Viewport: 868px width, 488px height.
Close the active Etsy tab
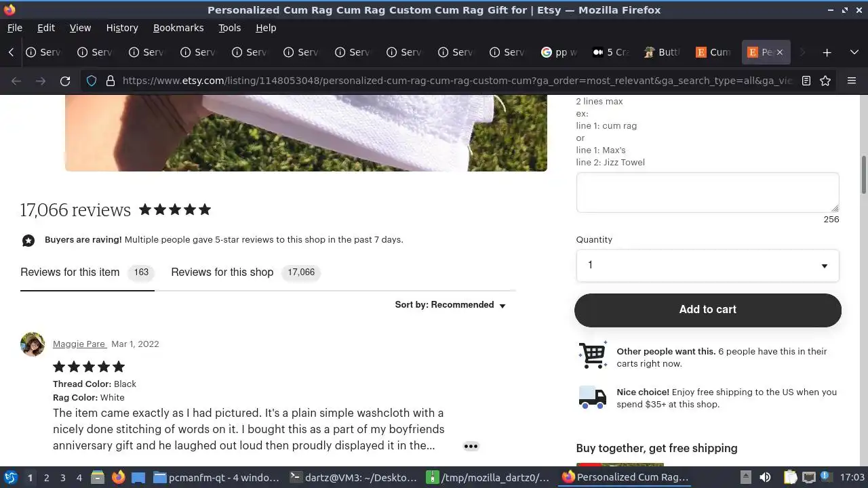pos(779,52)
